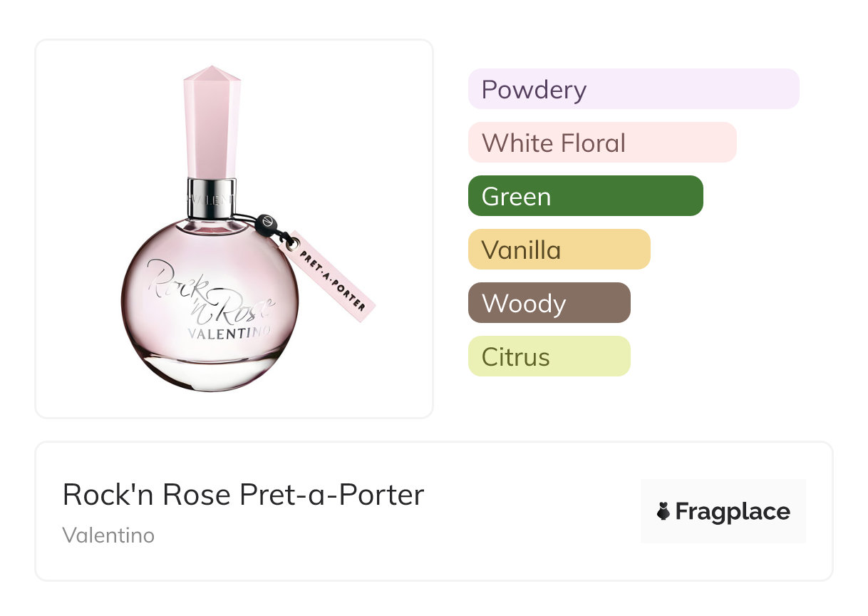Viewport: 868px width, 616px height.
Task: Select the Powdery accord bar
Action: coord(633,89)
